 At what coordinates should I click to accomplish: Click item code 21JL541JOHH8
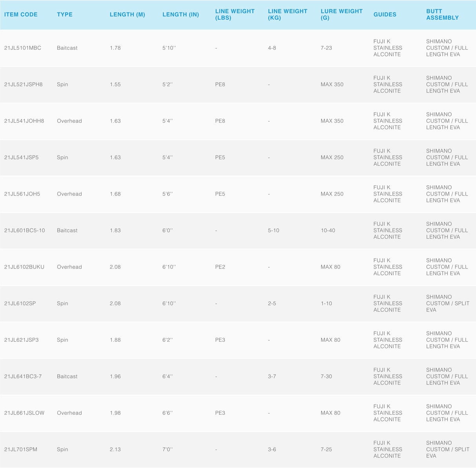click(x=24, y=121)
